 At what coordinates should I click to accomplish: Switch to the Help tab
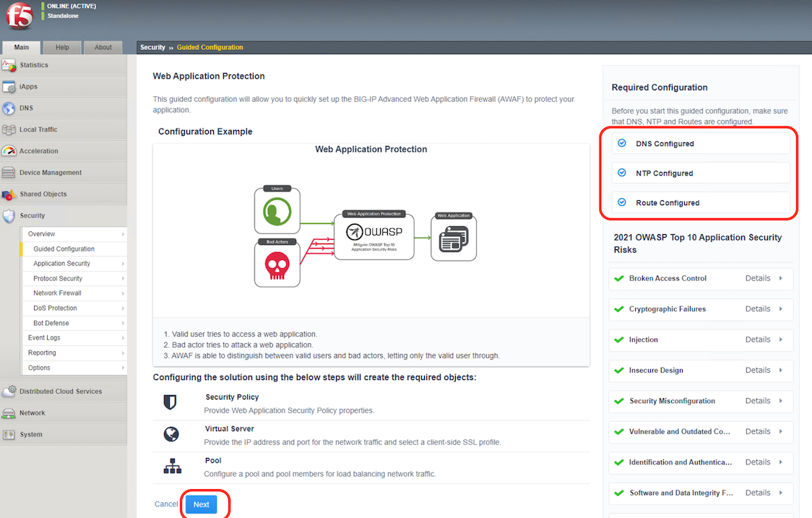tap(62, 47)
